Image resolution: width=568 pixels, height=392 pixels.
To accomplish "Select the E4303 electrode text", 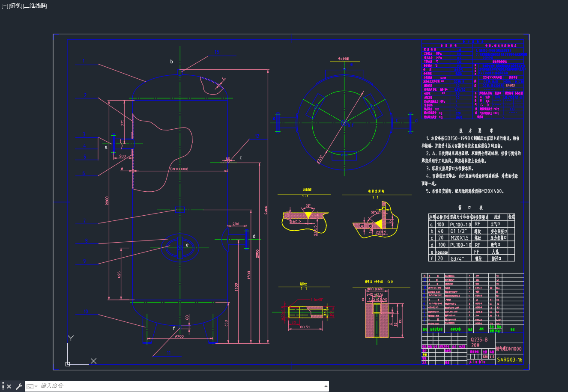I will pyautogui.click(x=510, y=86).
